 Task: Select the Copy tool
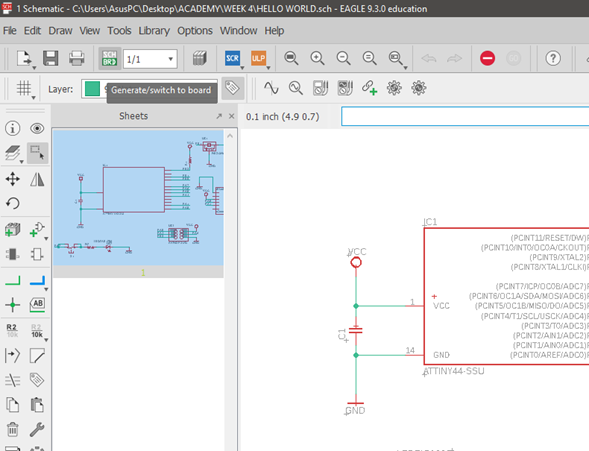(x=12, y=405)
